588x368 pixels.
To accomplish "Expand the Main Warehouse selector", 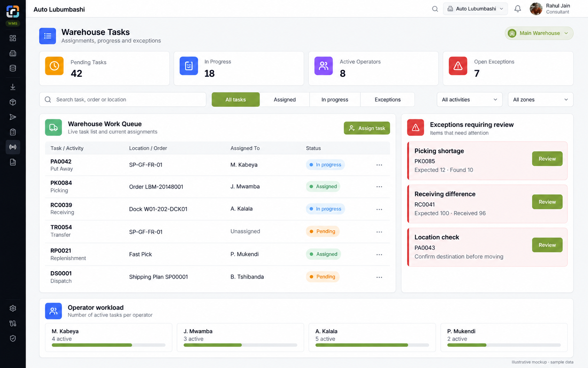I will [x=539, y=33].
